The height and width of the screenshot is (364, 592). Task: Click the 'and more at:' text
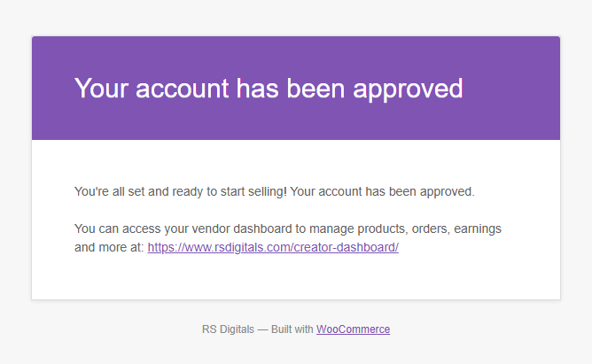click(109, 247)
